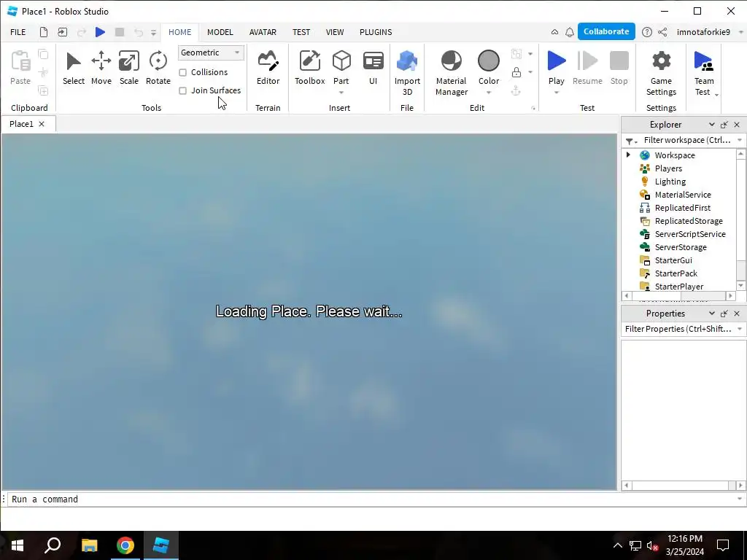Collapse the ribbon with the up chevron
This screenshot has width=747, height=560.
click(x=554, y=32)
